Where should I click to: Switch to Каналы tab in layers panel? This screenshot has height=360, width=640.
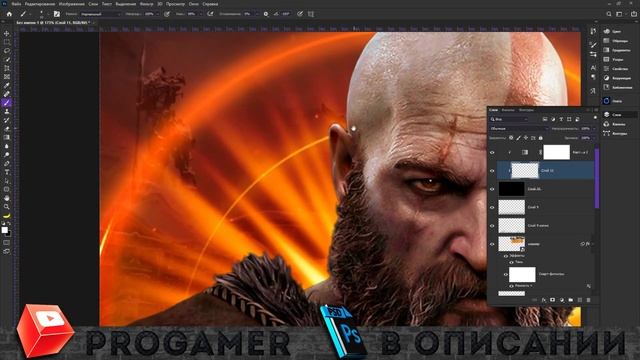tap(508, 110)
